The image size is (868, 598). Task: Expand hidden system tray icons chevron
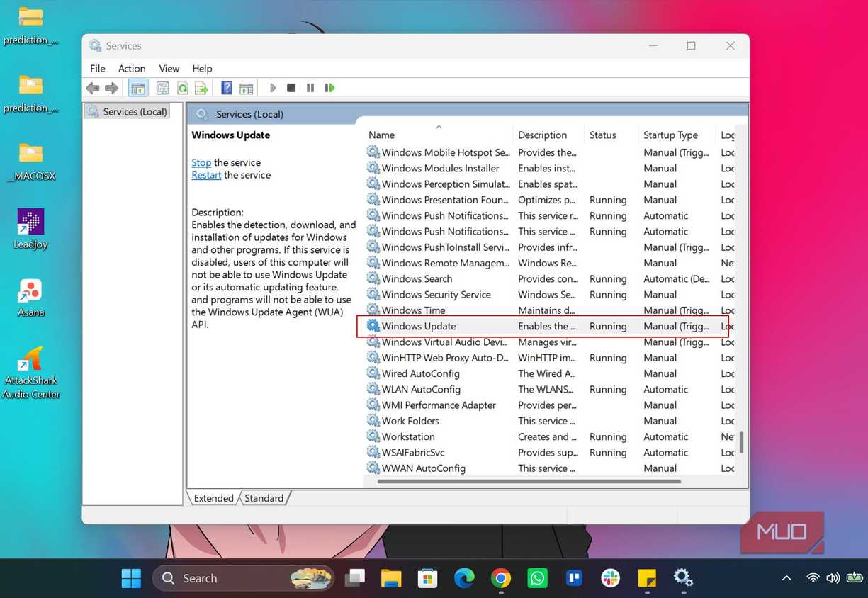(786, 578)
